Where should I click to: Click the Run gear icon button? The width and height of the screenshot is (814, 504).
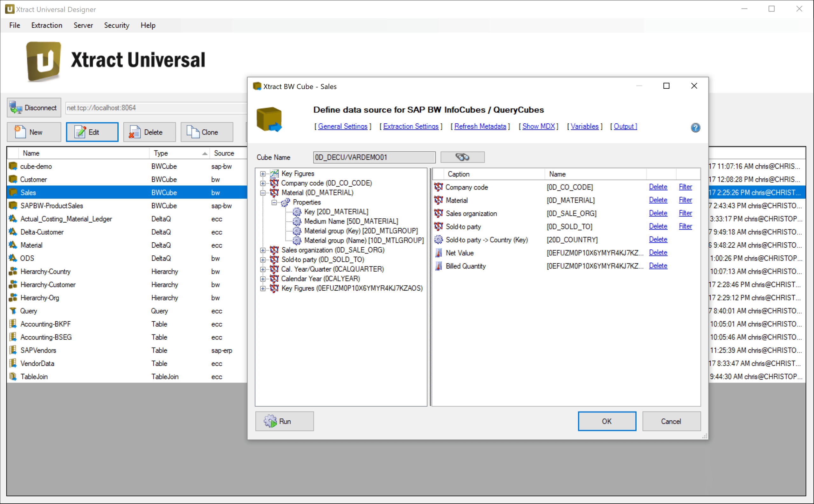[x=284, y=421]
